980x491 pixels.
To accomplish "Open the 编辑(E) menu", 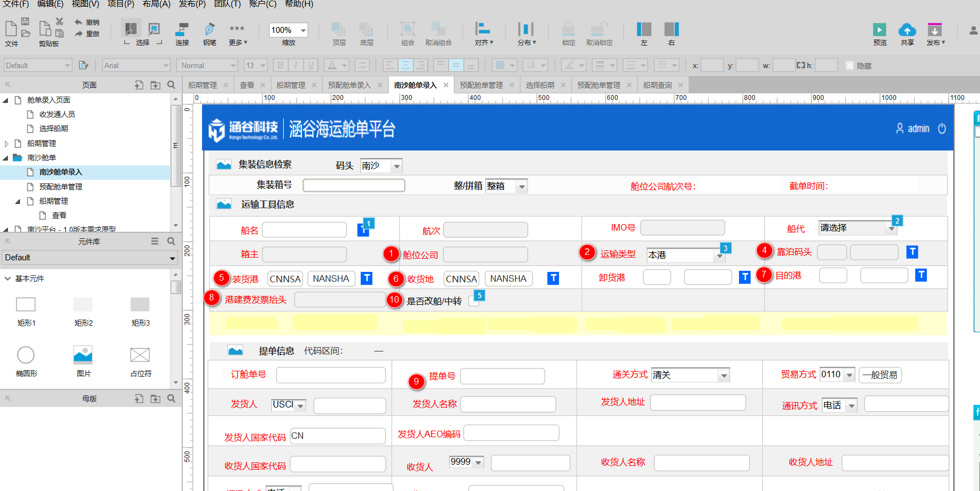I will tap(50, 4).
